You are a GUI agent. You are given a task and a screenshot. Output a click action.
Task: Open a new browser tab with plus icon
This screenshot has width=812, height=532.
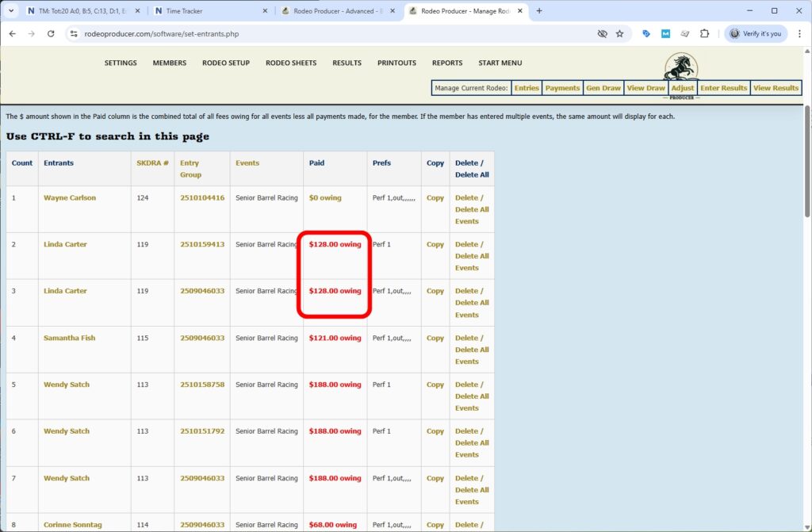pyautogui.click(x=539, y=11)
